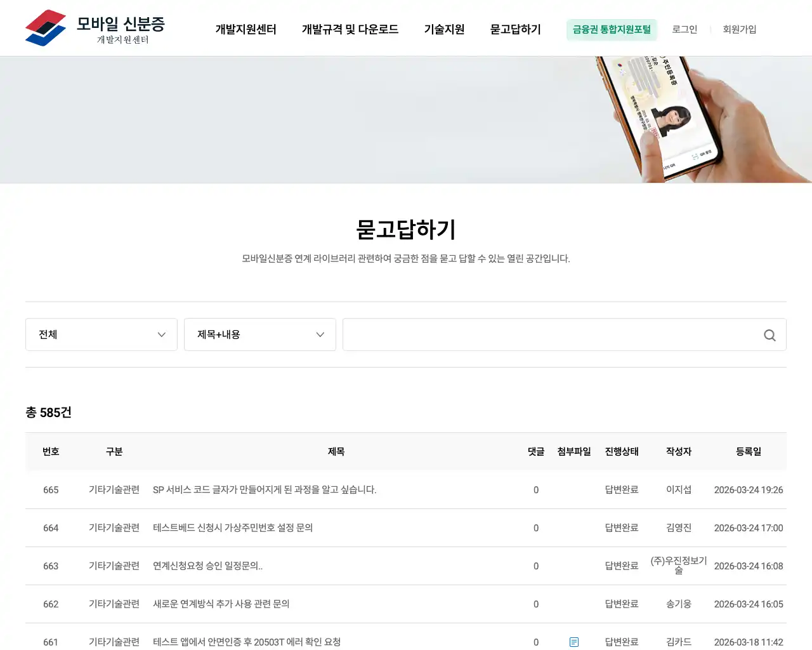Open the attachment on post 661
The image size is (812, 650).
(x=575, y=642)
